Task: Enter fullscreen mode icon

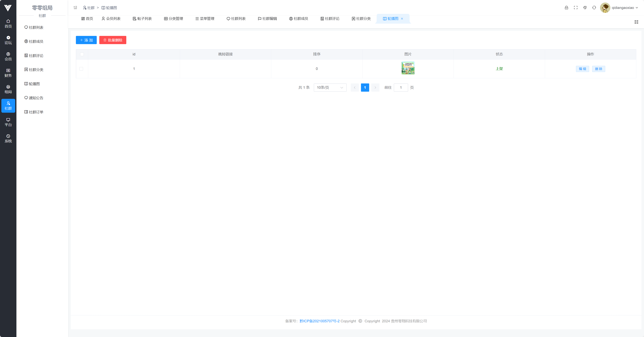Action: (575, 8)
